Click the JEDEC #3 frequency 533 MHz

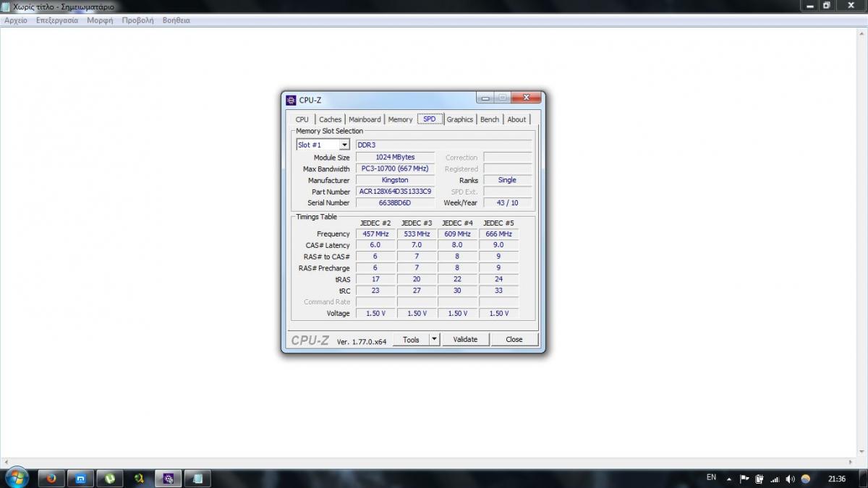coord(417,234)
